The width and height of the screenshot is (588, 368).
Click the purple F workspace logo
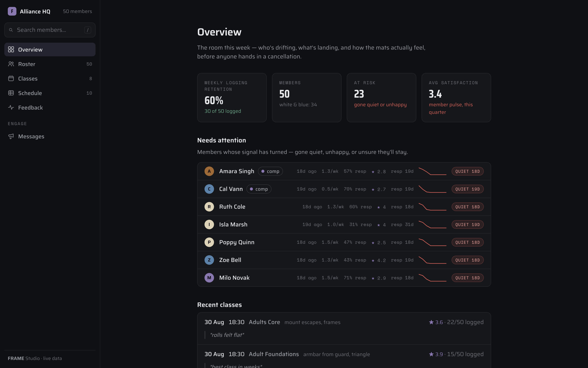tap(12, 11)
